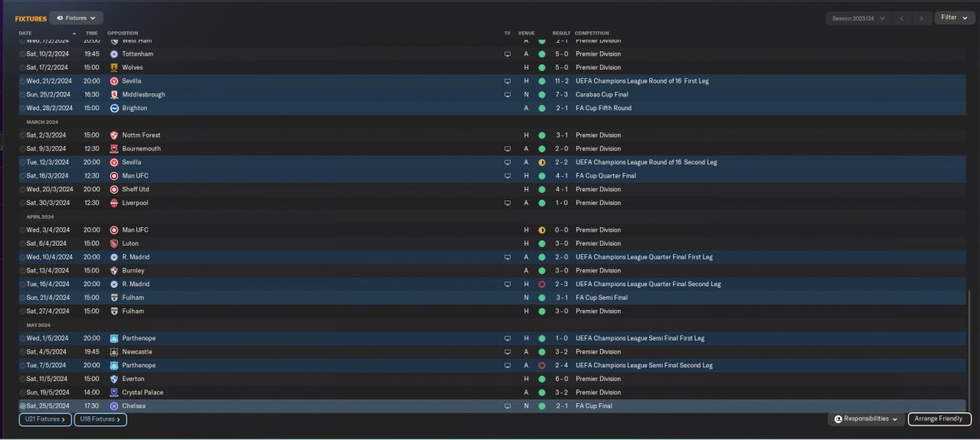
Task: Click the Chelsea club badge icon
Action: [x=114, y=406]
